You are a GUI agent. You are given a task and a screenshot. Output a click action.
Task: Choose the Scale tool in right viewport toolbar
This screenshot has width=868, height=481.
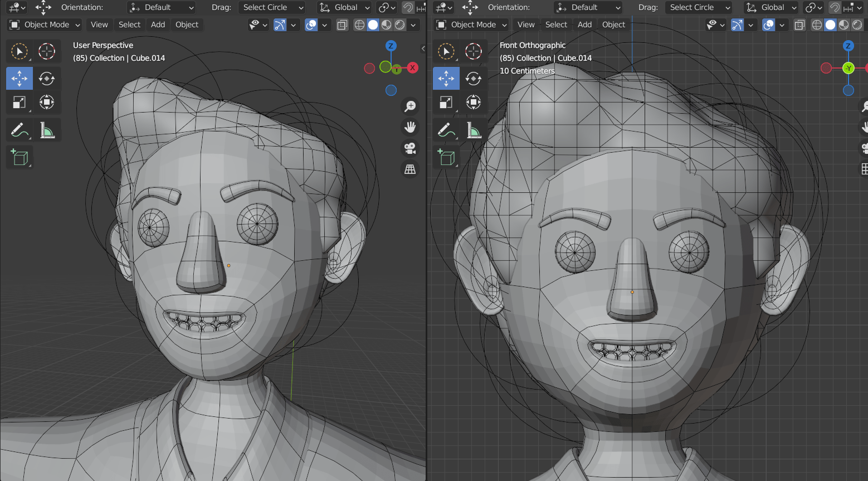coord(446,103)
